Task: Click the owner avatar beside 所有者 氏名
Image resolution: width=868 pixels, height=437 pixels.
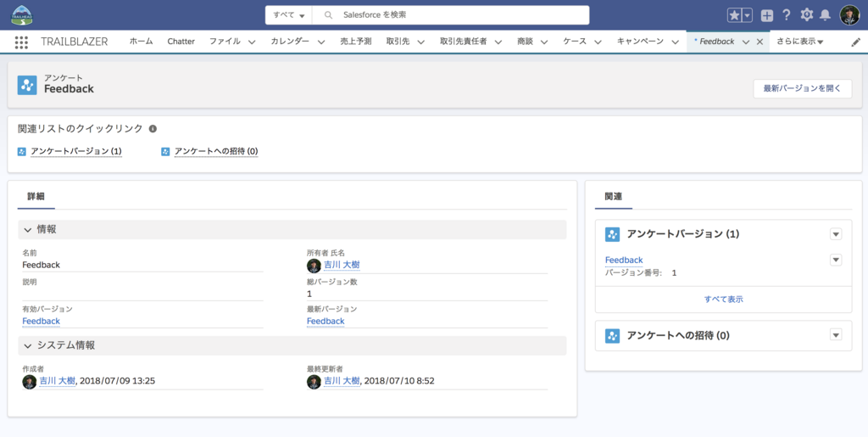Action: coord(314,266)
